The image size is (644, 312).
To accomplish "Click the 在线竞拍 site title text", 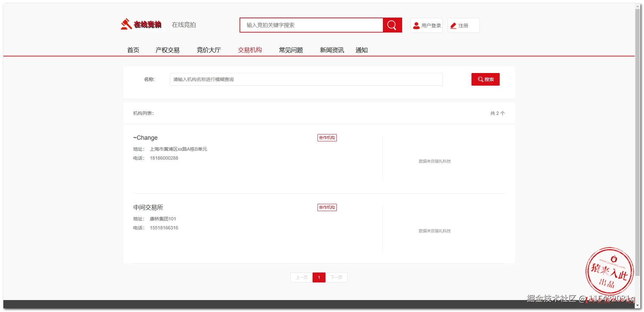I will pos(184,25).
